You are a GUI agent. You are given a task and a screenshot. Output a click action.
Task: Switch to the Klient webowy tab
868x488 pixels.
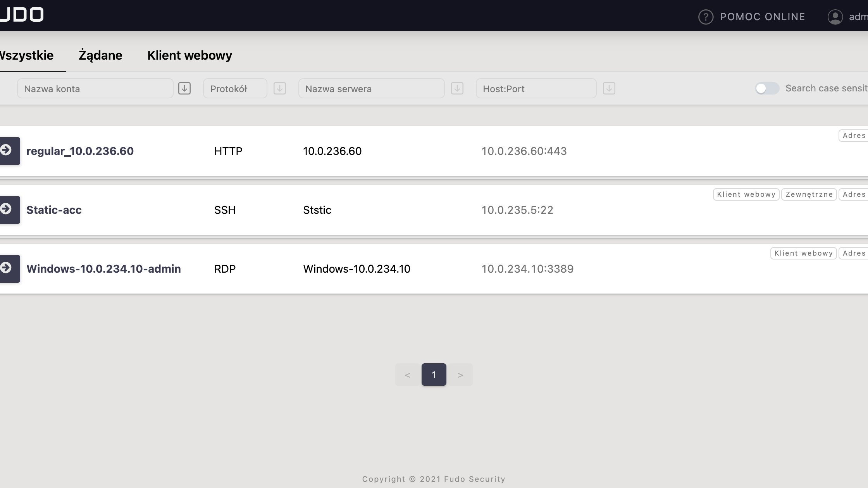pos(189,55)
